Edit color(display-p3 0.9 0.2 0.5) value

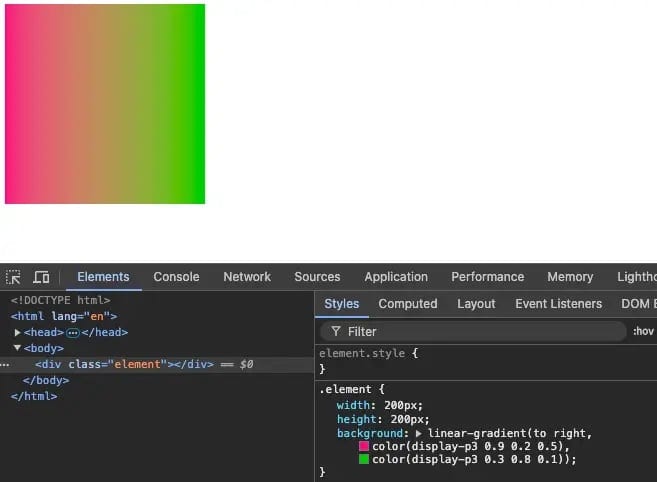(467, 446)
